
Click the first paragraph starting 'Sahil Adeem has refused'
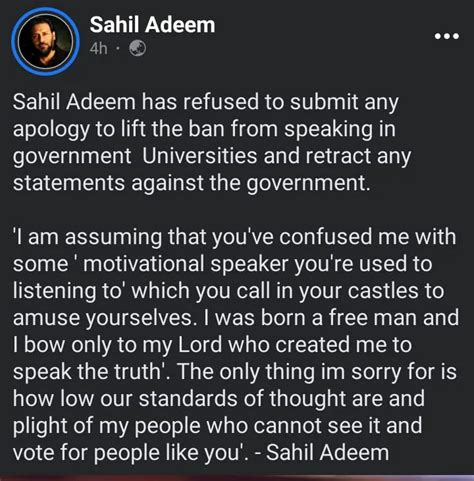coord(212,142)
